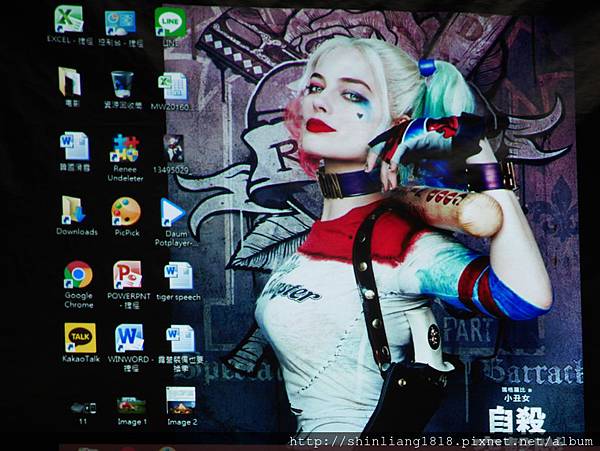Select the MW20160 Excel spreadsheet file

pos(173,86)
